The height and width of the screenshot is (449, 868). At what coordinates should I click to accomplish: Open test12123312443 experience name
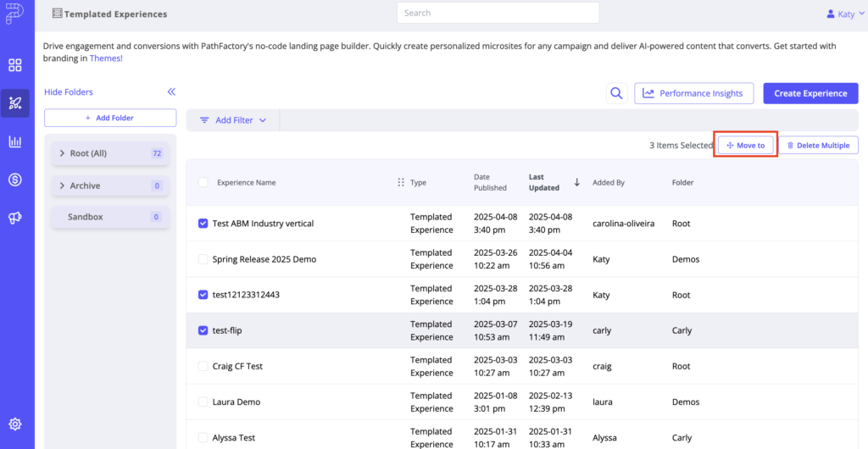coord(246,295)
